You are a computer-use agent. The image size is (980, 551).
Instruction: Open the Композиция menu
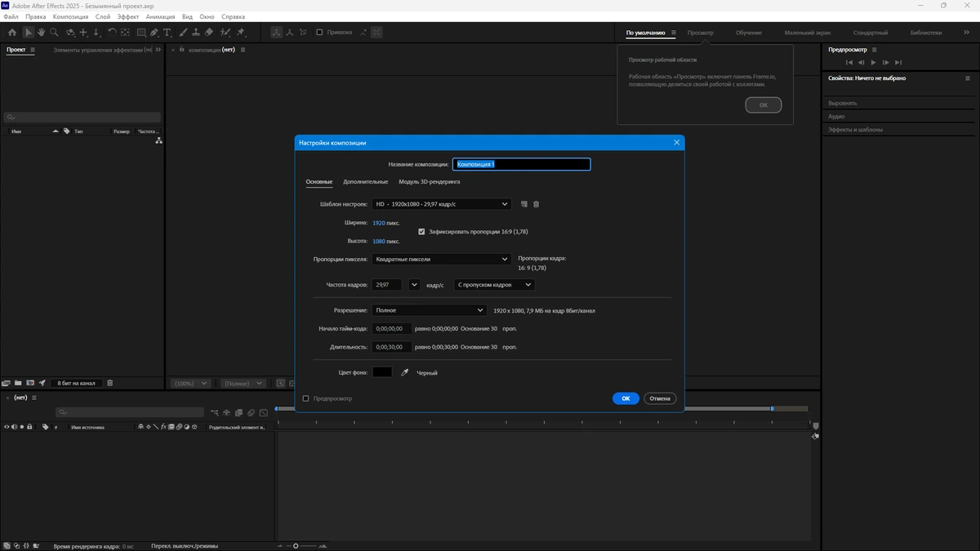[70, 16]
